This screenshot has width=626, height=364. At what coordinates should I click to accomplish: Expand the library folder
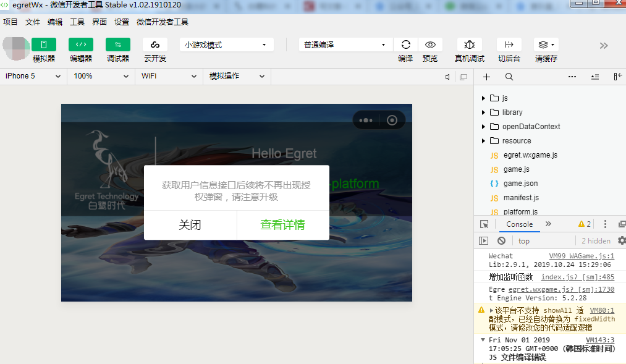[483, 112]
